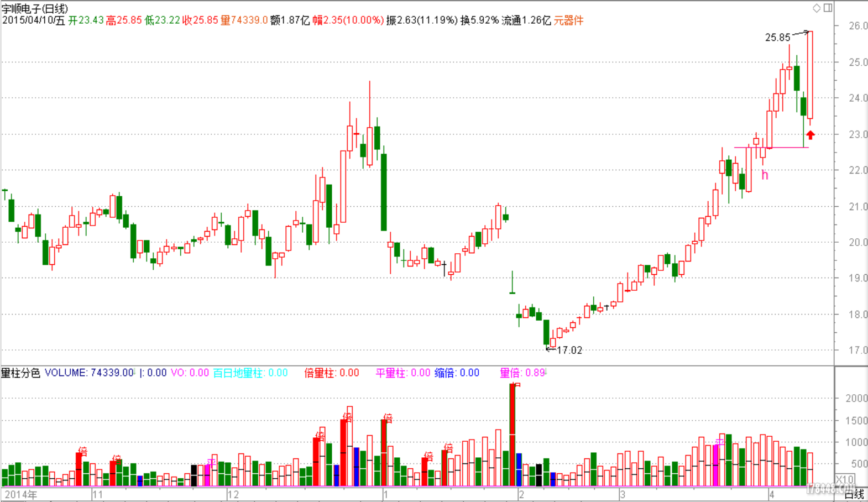Click the volume figure 量74339.0

click(244, 20)
